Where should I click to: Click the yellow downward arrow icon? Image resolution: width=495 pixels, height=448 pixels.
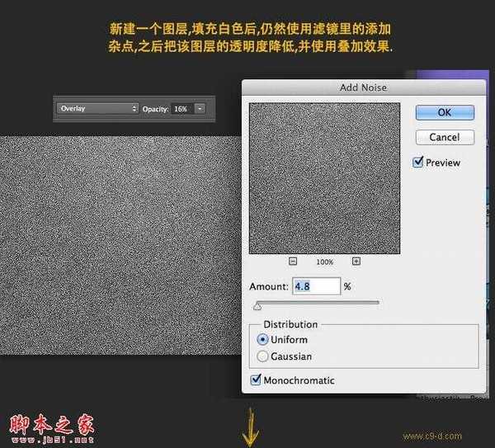pos(247,429)
